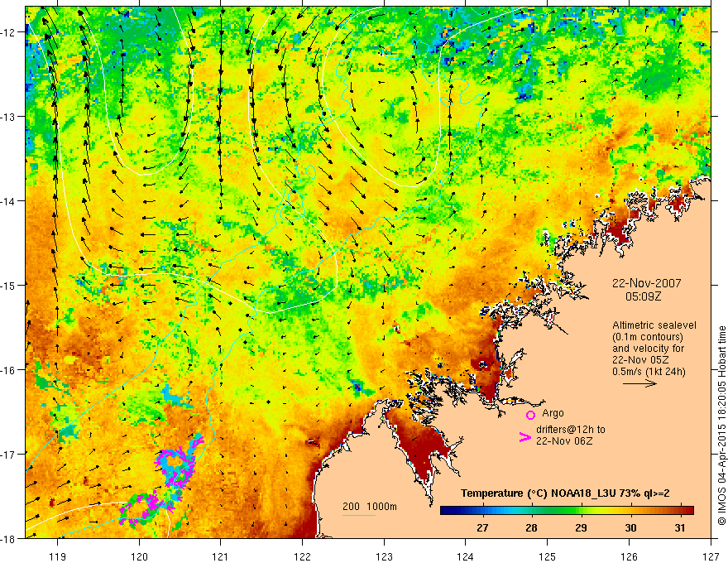Click the Temperature NOAA18_L3U title text
Image resolution: width=728 pixels, height=563 pixels.
click(565, 493)
